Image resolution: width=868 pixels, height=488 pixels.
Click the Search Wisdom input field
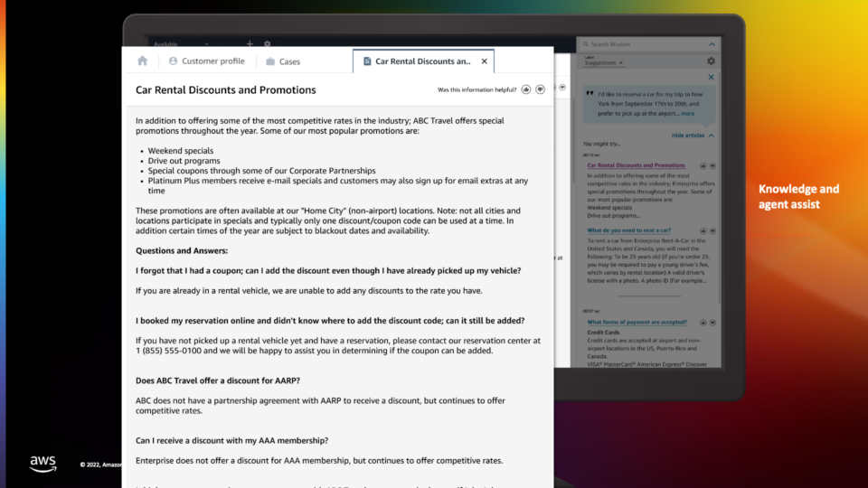pyautogui.click(x=642, y=44)
